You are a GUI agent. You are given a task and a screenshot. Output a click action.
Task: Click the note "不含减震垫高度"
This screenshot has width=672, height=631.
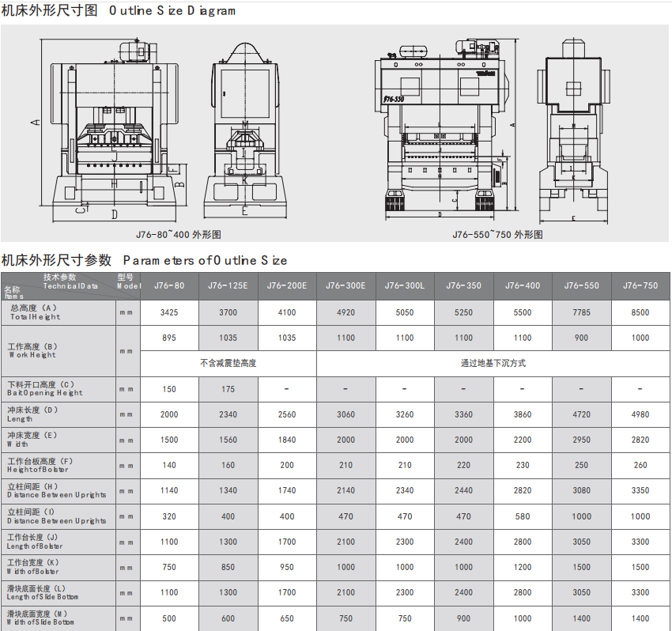coord(228,363)
